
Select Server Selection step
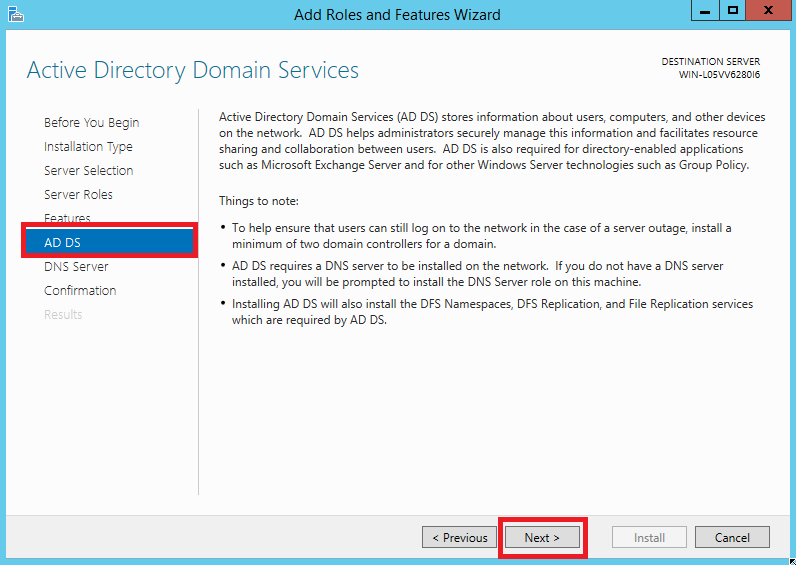(88, 171)
